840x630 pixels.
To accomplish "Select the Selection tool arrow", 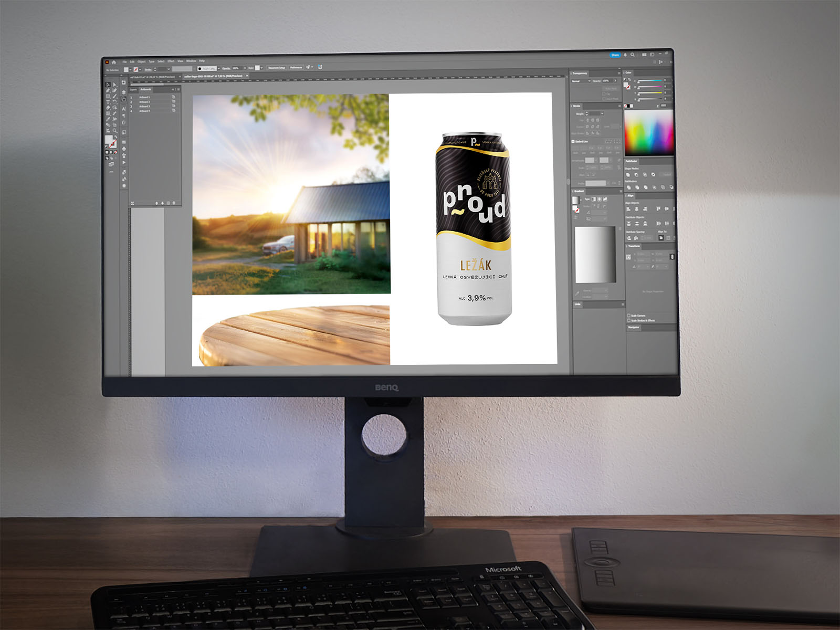I will (108, 85).
